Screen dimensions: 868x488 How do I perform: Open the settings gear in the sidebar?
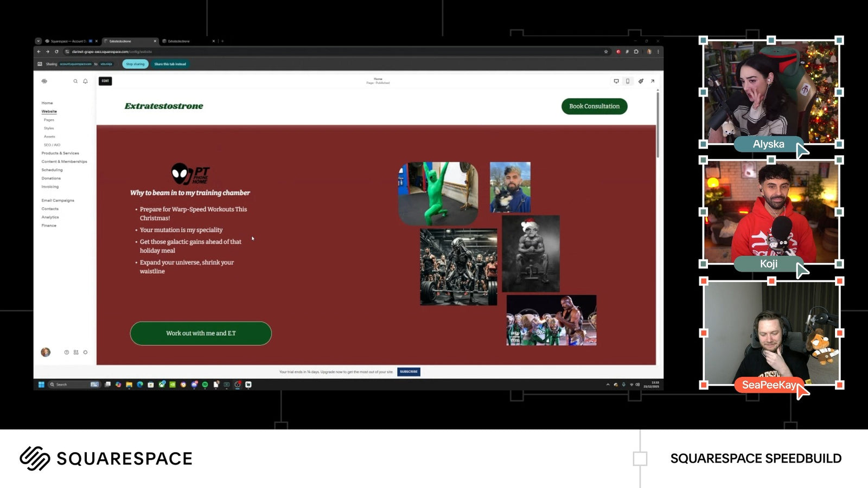tap(85, 352)
